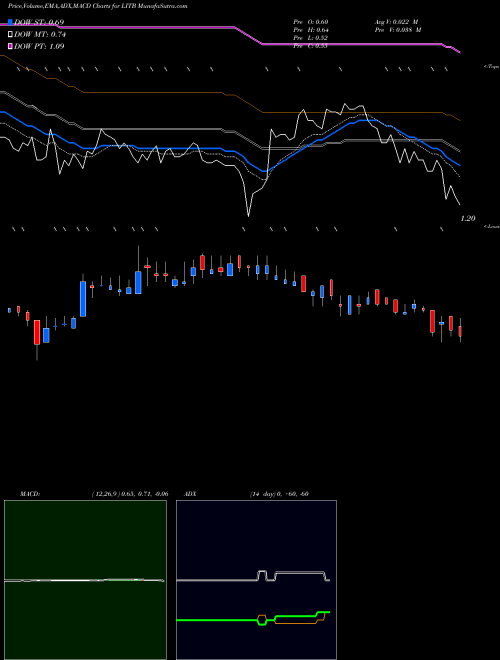500x660 pixels.
Task: Click the last red candlestick on the right
Action: pyautogui.click(x=460, y=331)
